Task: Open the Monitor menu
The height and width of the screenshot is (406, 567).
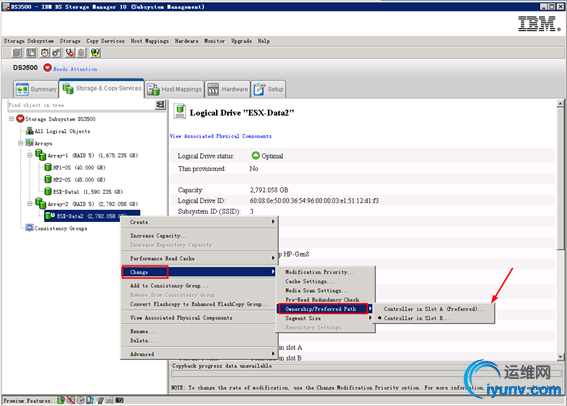Action: coord(214,41)
